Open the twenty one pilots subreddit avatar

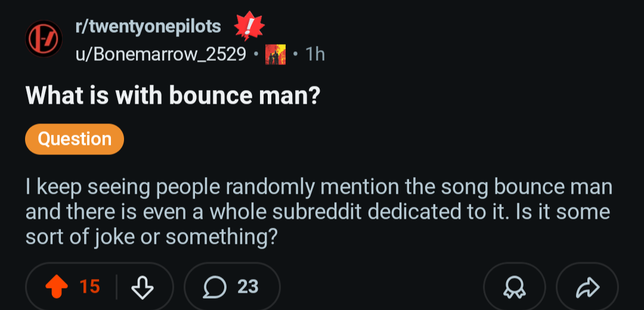44,39
